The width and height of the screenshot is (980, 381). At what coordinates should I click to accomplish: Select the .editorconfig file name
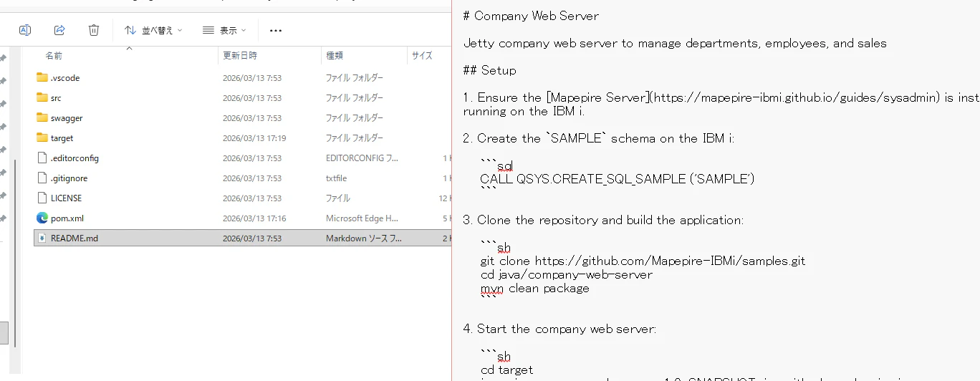coord(75,158)
